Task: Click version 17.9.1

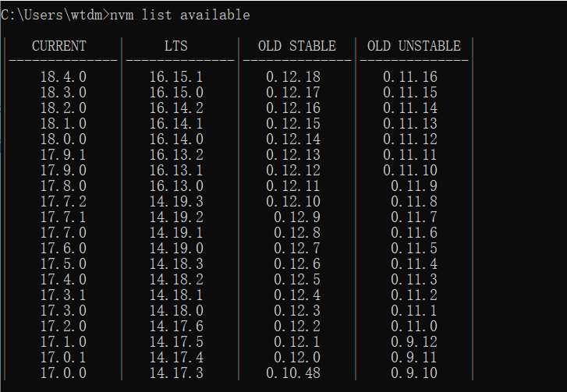Action: [63, 154]
